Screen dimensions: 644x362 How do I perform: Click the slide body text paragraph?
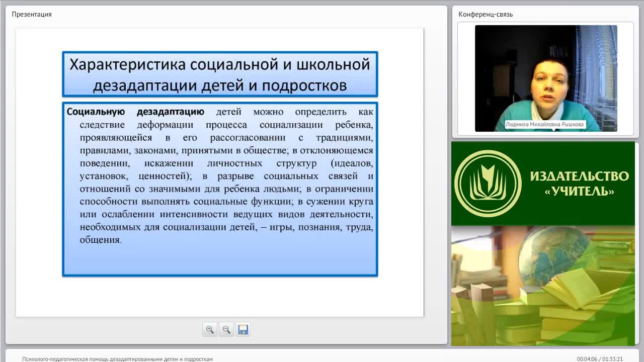tap(220, 176)
